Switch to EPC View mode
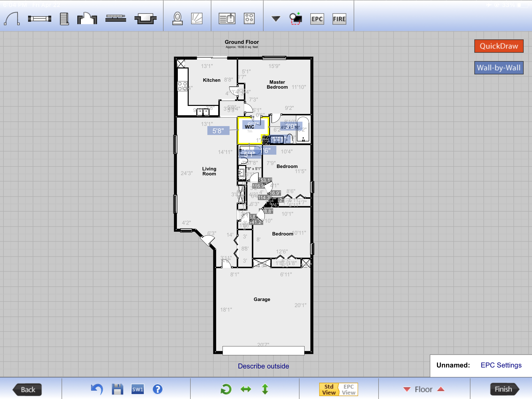The height and width of the screenshot is (399, 532). point(349,389)
